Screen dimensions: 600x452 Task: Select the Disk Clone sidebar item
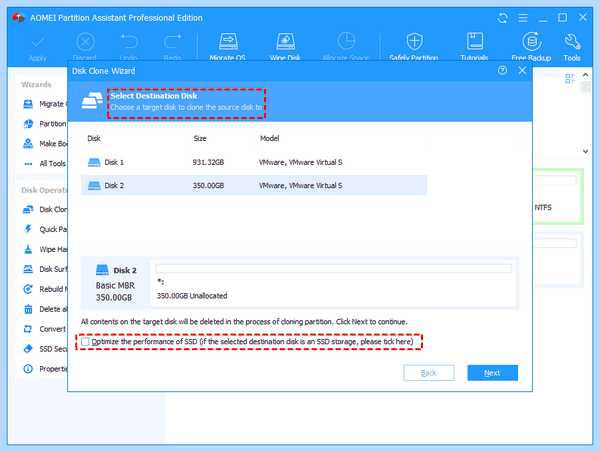(x=45, y=209)
